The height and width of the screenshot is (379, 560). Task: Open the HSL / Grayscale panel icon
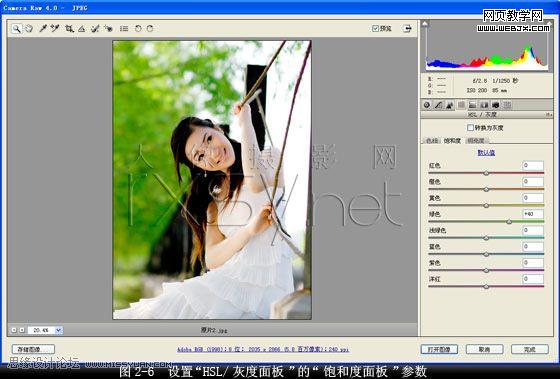tap(461, 105)
